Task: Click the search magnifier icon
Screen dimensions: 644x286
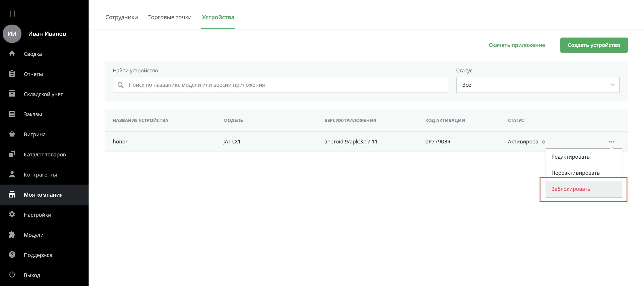Action: point(121,85)
